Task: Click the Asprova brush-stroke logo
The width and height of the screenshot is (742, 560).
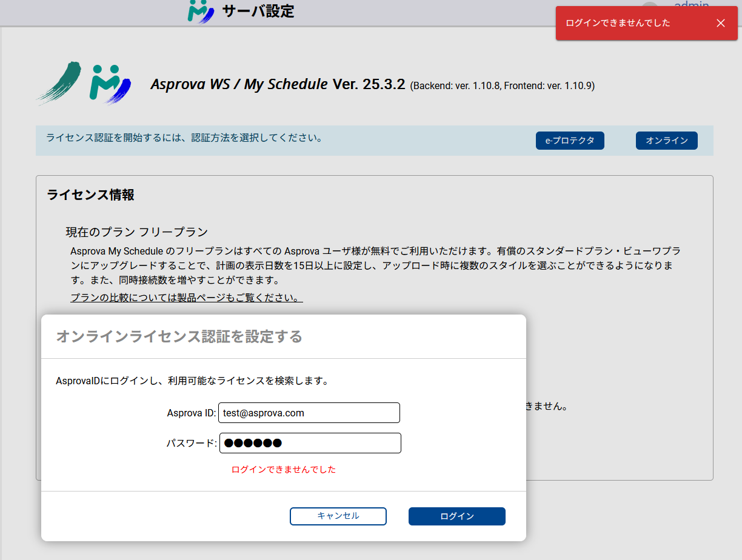Action: click(x=59, y=82)
